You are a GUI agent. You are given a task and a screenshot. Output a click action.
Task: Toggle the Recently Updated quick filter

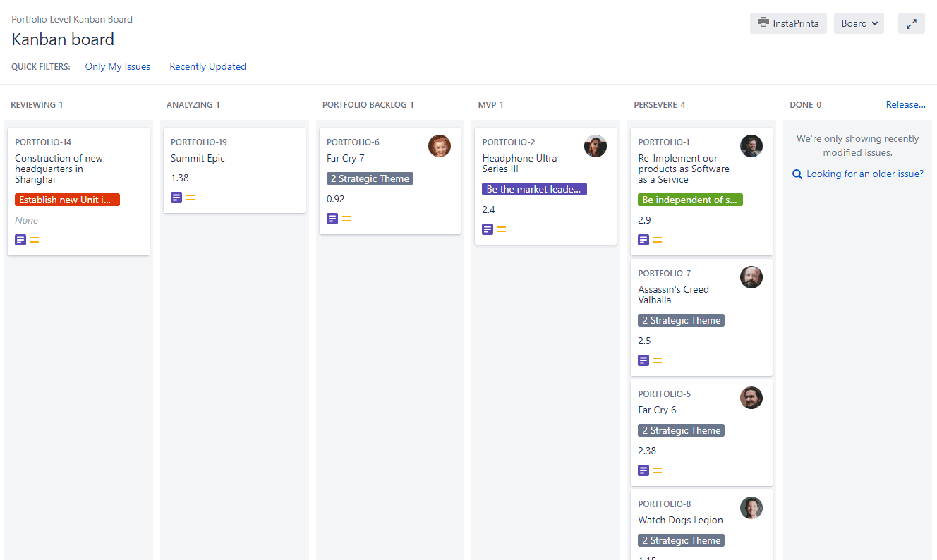coord(207,66)
